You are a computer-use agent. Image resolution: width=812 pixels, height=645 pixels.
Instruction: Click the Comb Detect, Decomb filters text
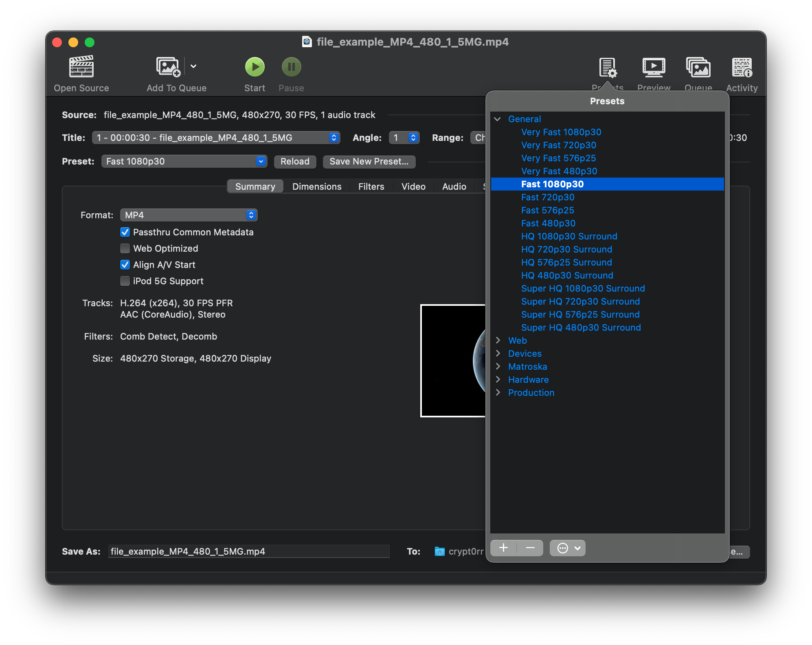coord(169,336)
